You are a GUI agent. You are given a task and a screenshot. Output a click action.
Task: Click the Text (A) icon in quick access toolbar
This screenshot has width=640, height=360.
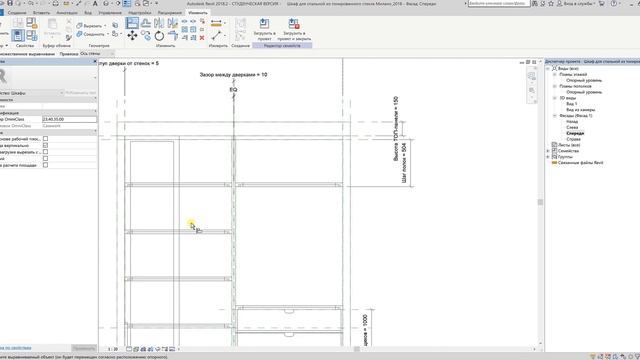pos(95,3)
